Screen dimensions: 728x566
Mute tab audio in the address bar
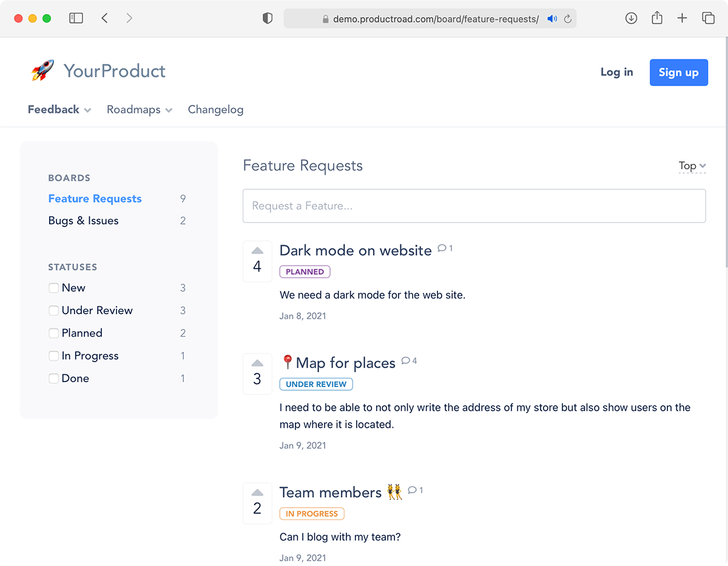(552, 18)
